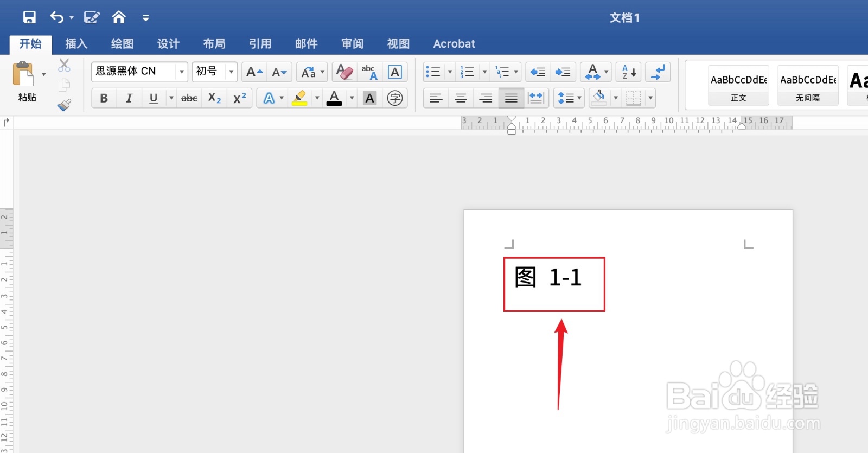Click the tab selector at ruler corner
This screenshot has height=453, width=868.
[6, 122]
